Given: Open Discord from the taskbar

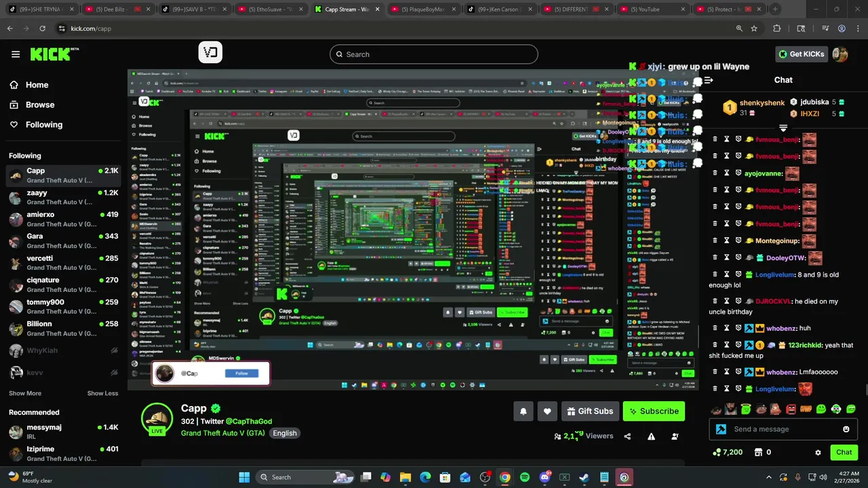Looking at the screenshot, I should coord(545,477).
